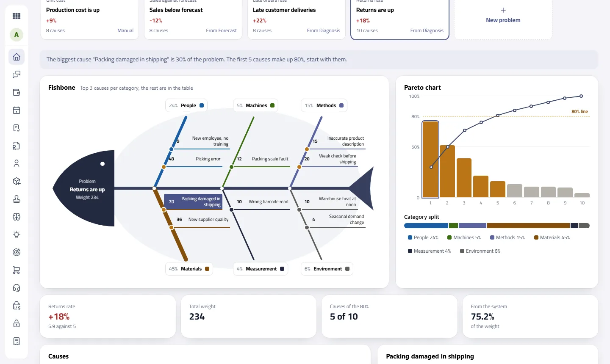Open the apps grid menu icon
This screenshot has width=610, height=364.
tap(17, 16)
